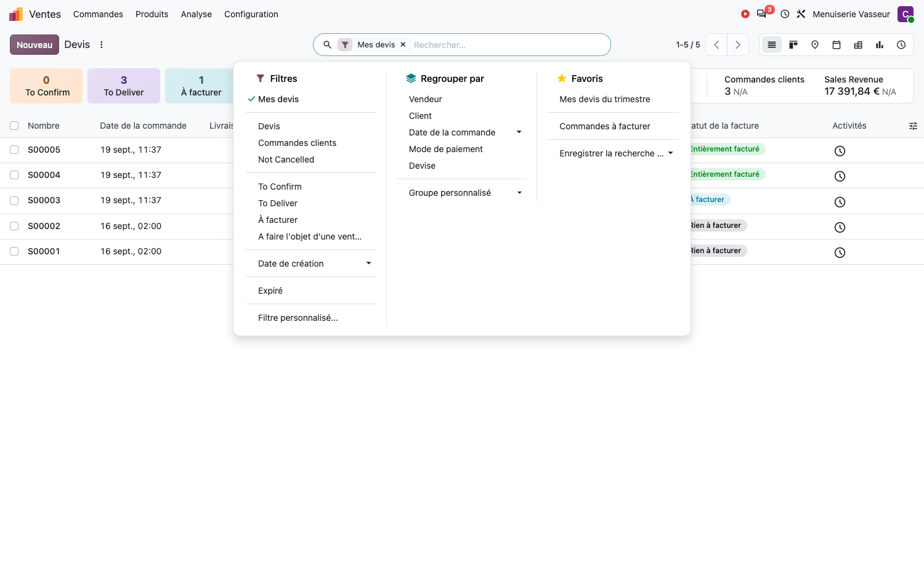
Task: Switch to graph view icon
Action: pos(880,45)
